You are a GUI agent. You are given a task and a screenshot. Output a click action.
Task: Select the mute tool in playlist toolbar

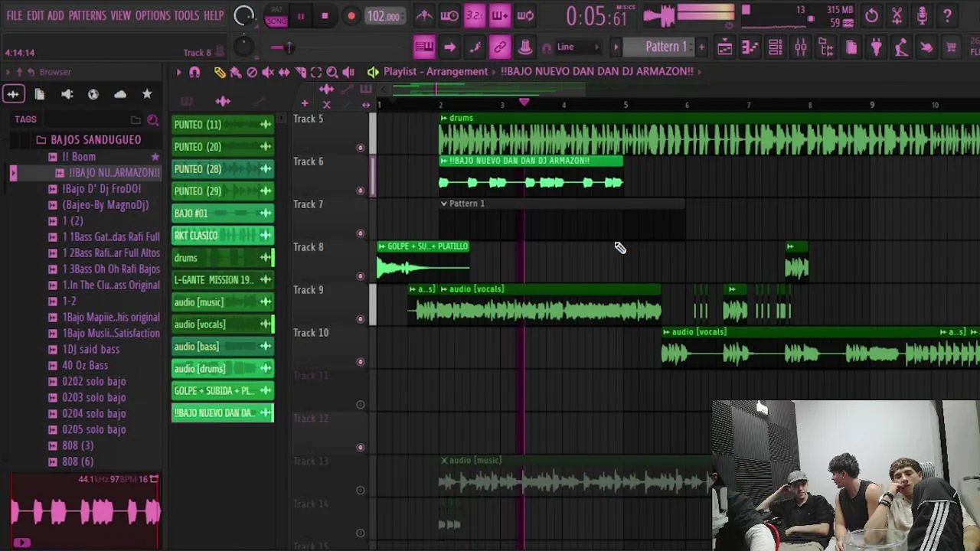(268, 72)
